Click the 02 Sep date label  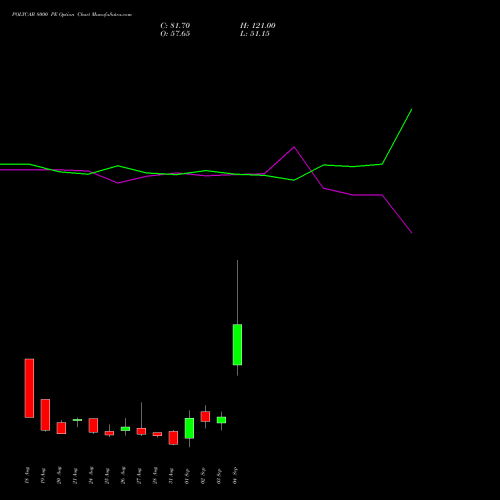(203, 475)
